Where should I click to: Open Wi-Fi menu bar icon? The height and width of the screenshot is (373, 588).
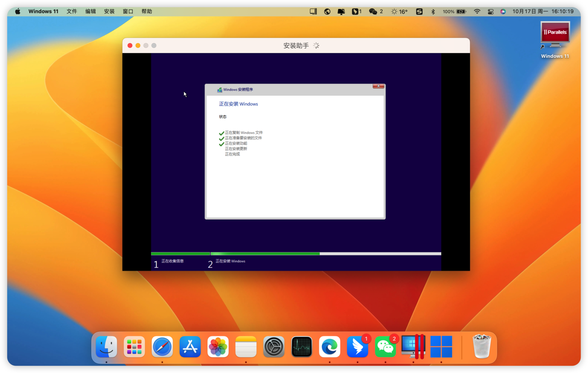[477, 11]
